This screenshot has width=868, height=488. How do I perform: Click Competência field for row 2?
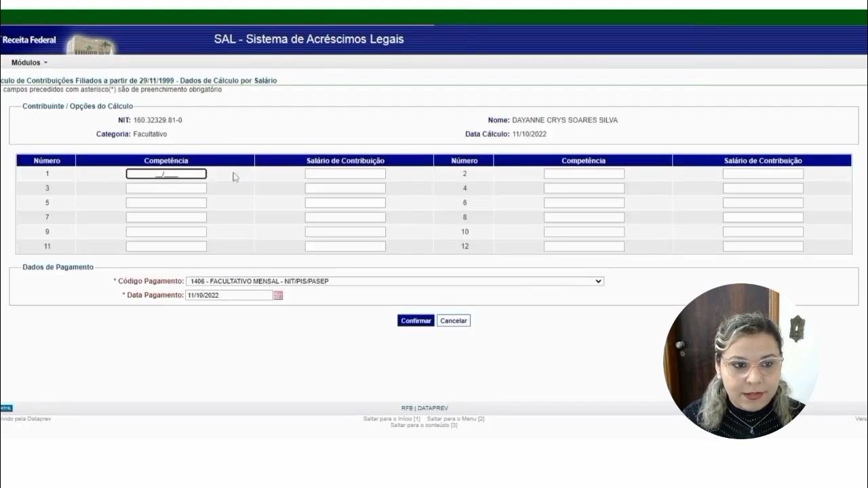584,174
